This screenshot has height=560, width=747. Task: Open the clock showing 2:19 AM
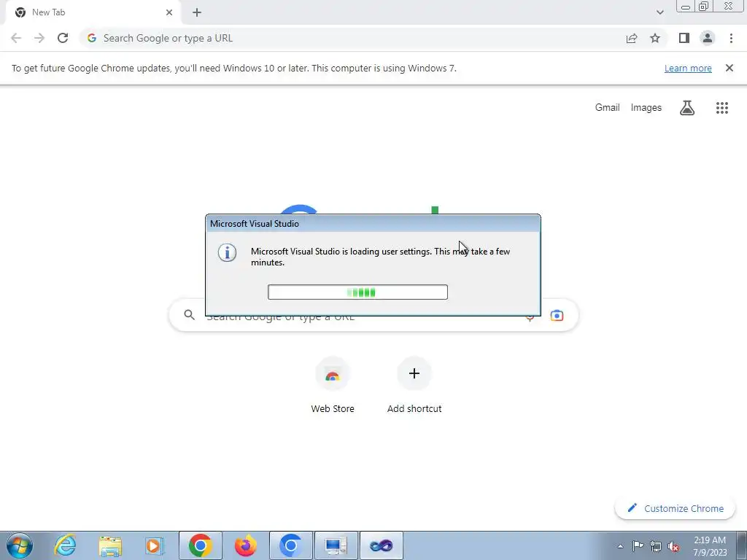click(710, 546)
